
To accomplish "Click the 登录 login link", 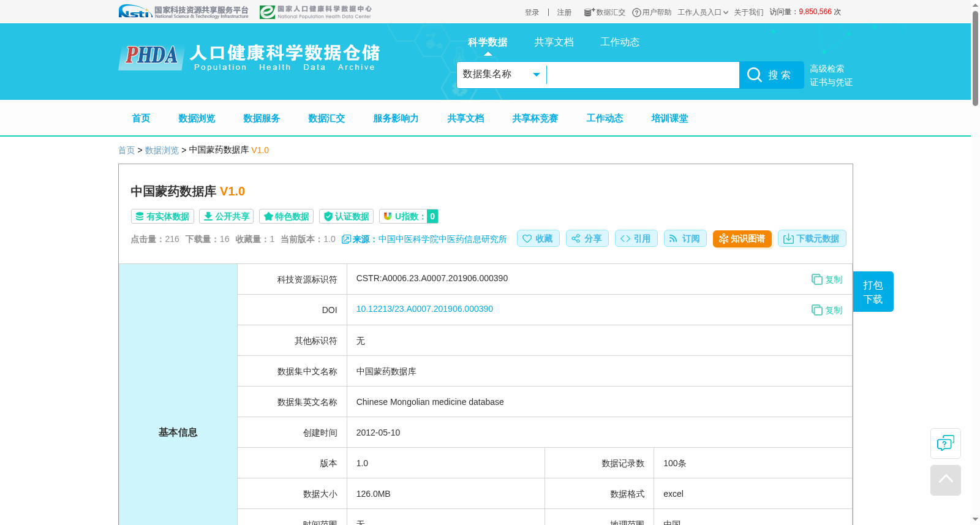I will point(532,12).
